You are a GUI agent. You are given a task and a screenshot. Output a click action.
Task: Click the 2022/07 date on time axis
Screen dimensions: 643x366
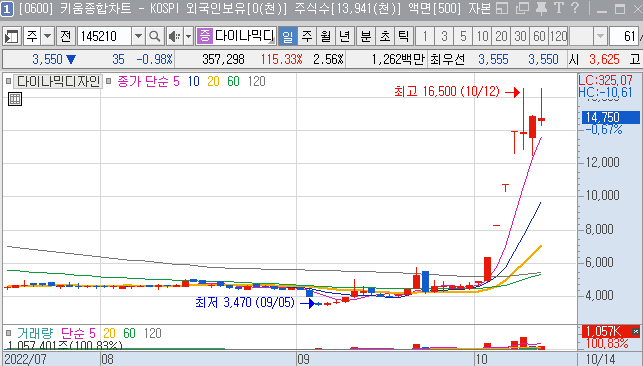pos(25,359)
